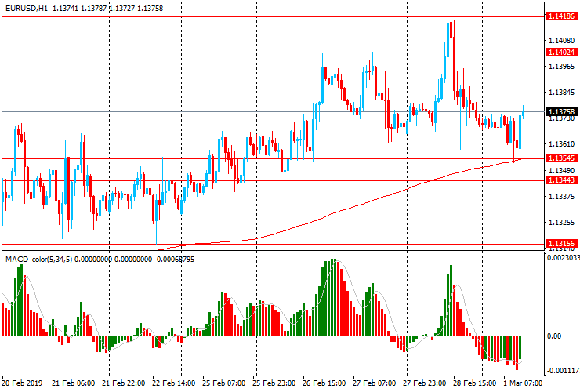The height and width of the screenshot is (392, 580).
Task: Click the 26 Feb 15:00 time label
Action: tap(324, 383)
